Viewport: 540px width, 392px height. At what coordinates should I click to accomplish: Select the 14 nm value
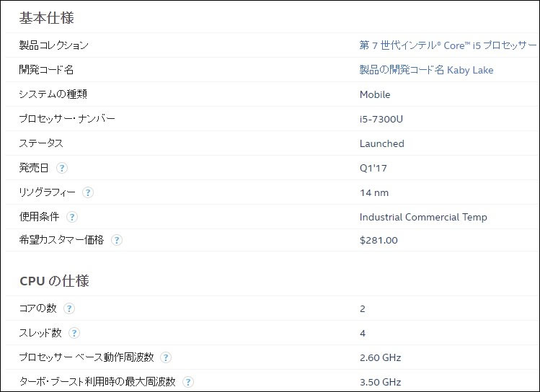[374, 192]
